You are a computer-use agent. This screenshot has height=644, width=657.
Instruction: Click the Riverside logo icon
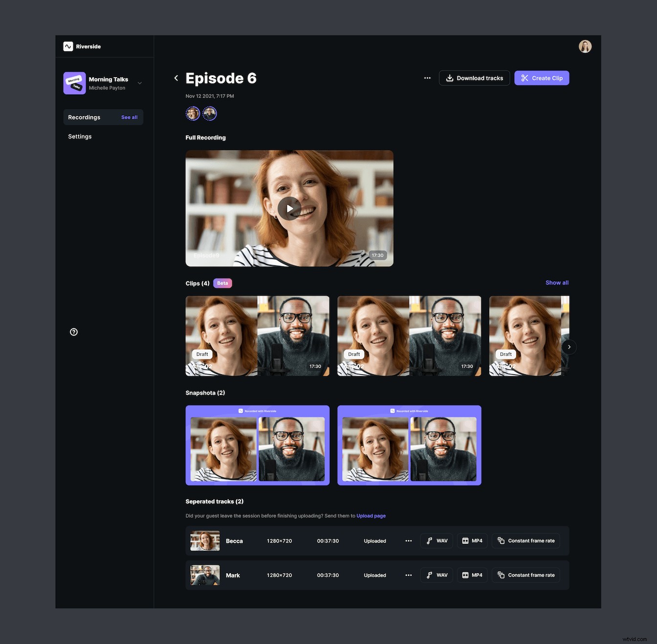tap(68, 46)
